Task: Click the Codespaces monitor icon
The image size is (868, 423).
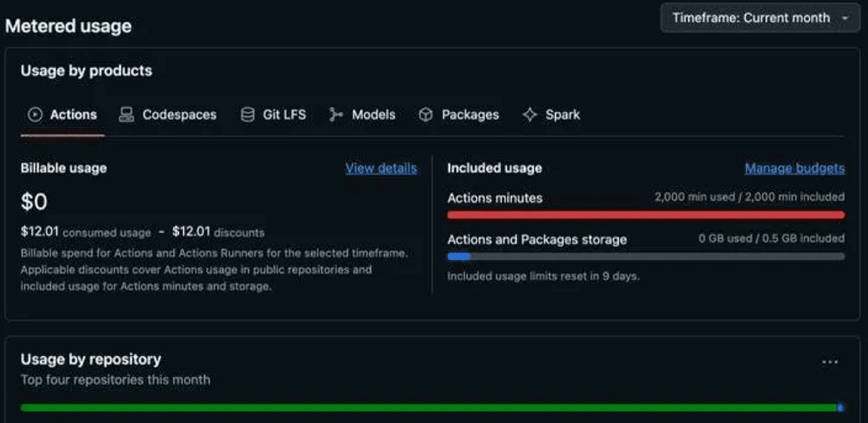Action: tap(126, 114)
